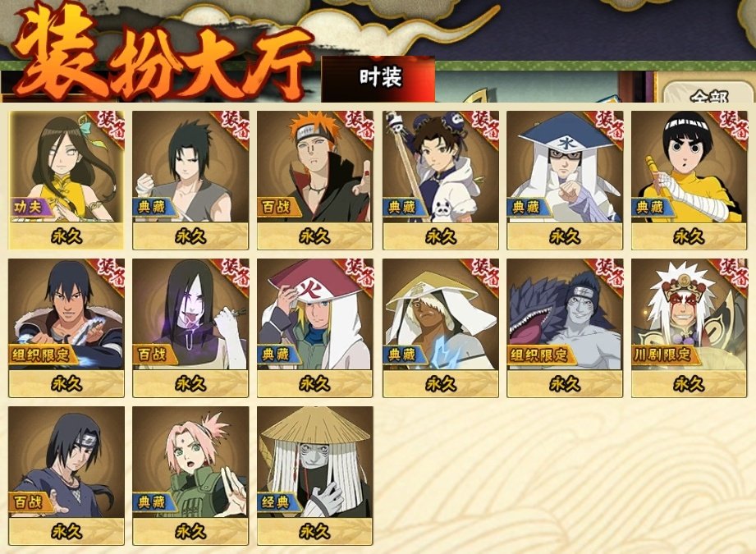Click the 装备 ribbon on Hinata card
Viewport: 756px width, 554px height.
110,126
